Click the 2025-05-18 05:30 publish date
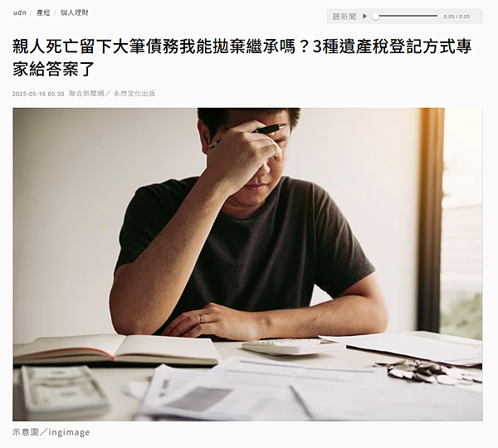This screenshot has width=498, height=448. [x=38, y=94]
